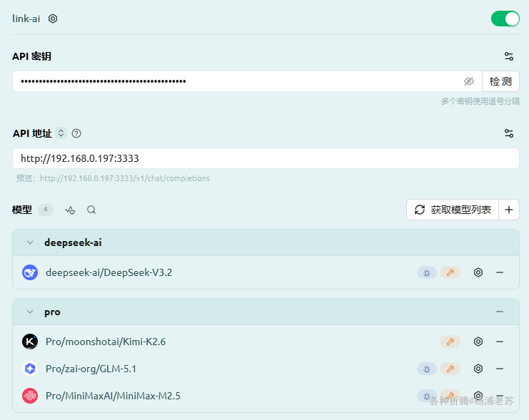Open Kimi-K2.6 model settings
Viewport: 529px width, 420px height.
(x=478, y=342)
